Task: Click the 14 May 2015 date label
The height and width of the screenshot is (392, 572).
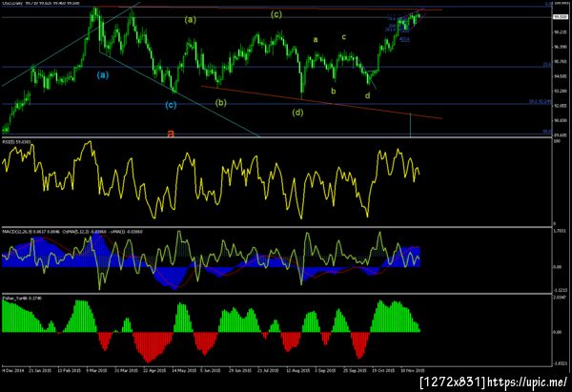Action: [x=184, y=370]
